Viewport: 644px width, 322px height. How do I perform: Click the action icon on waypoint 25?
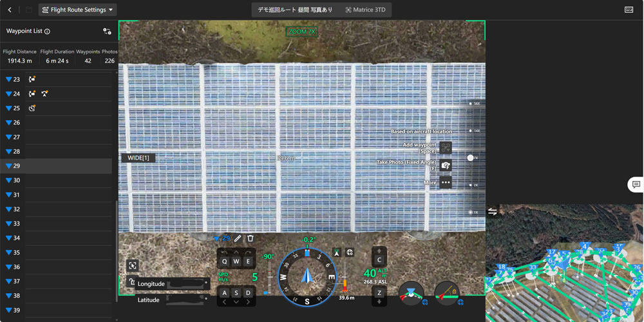pos(32,108)
